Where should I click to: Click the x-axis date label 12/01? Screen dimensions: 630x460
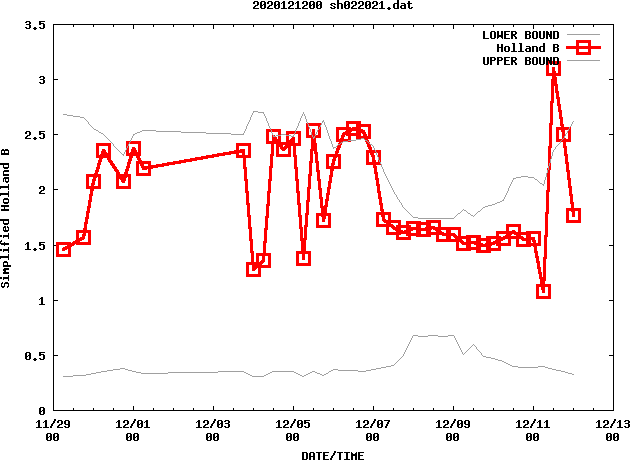click(x=133, y=424)
